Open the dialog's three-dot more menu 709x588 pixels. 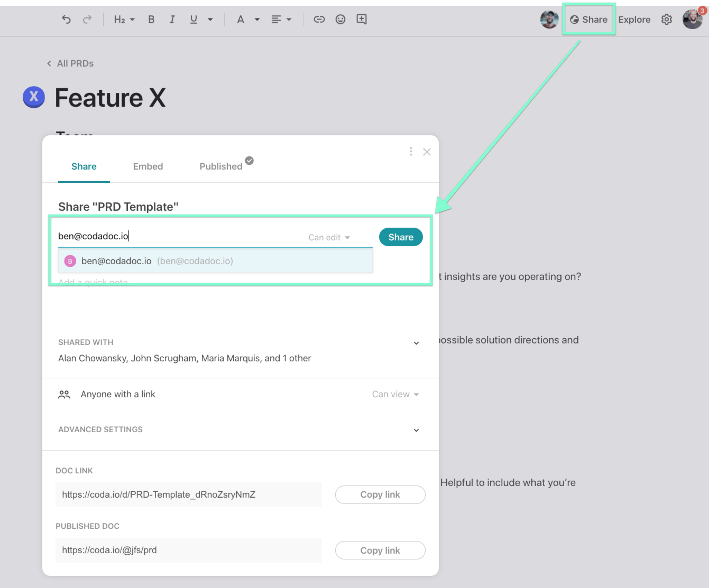click(x=411, y=152)
